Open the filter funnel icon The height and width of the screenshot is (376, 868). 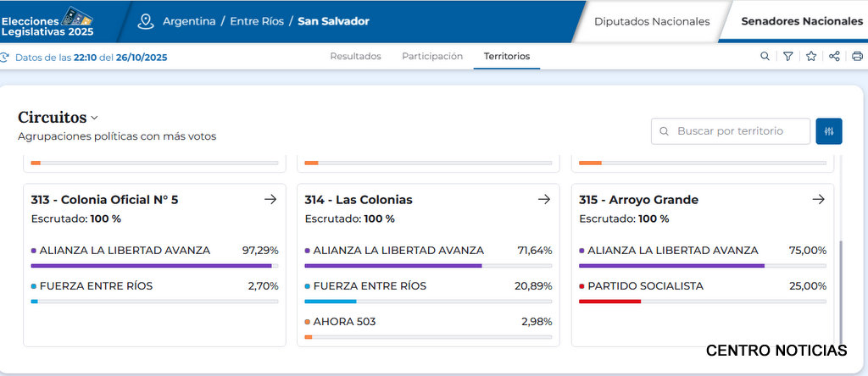[787, 57]
